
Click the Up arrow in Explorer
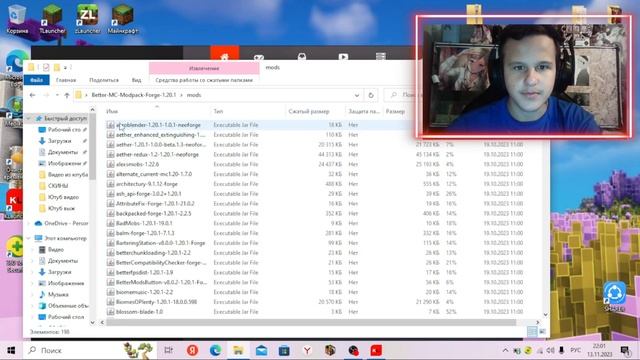pos(67,95)
